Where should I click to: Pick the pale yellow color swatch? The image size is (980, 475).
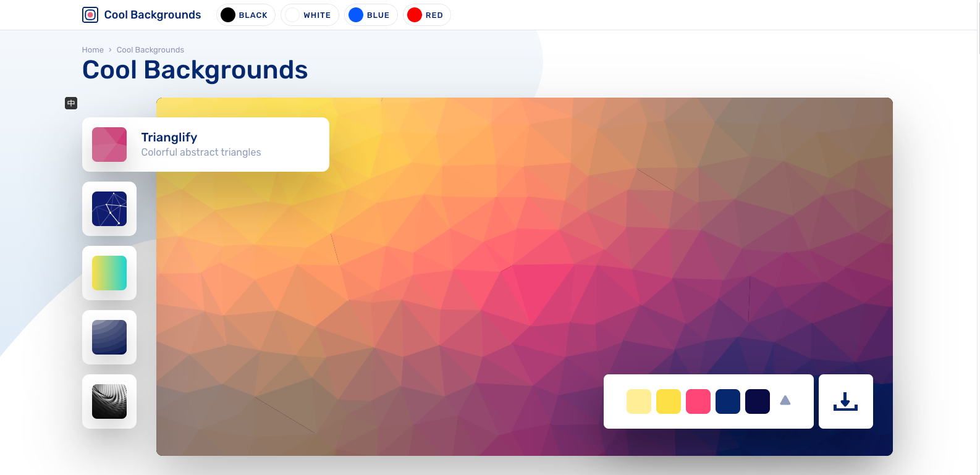pos(639,401)
